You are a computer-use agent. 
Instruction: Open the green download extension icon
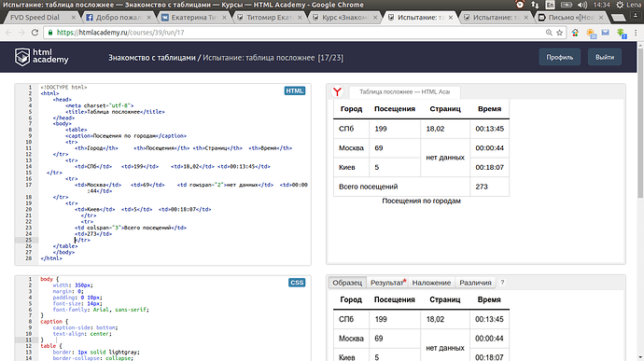(621, 34)
